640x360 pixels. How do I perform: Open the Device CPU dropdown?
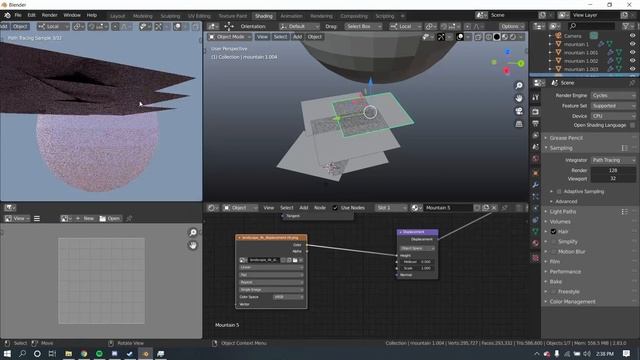613,116
